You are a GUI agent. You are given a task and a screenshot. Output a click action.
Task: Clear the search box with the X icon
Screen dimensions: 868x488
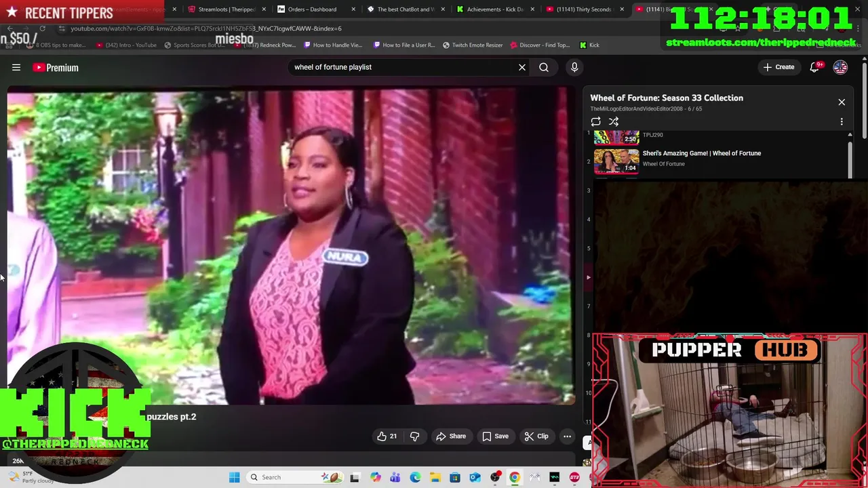point(522,67)
